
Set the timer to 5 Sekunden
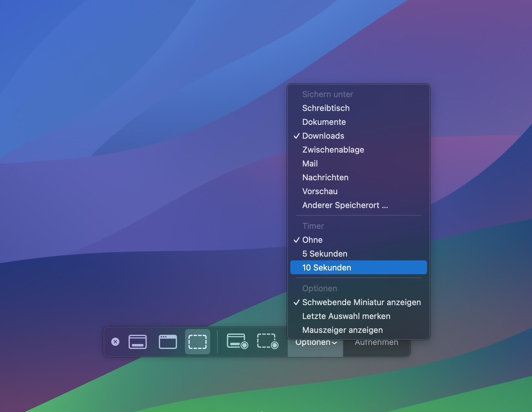click(325, 253)
